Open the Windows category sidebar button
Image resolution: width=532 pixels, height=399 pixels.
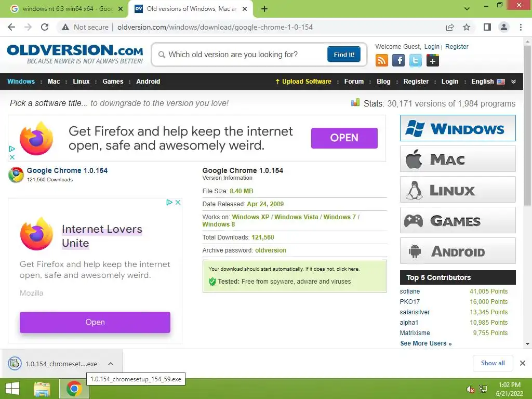(458, 128)
